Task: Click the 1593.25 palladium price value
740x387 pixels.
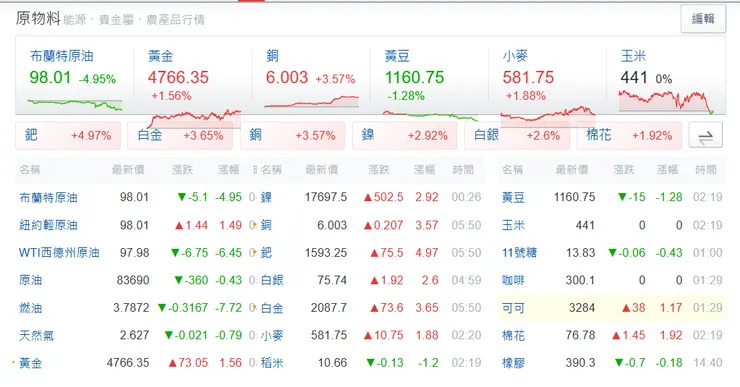Action: (326, 252)
